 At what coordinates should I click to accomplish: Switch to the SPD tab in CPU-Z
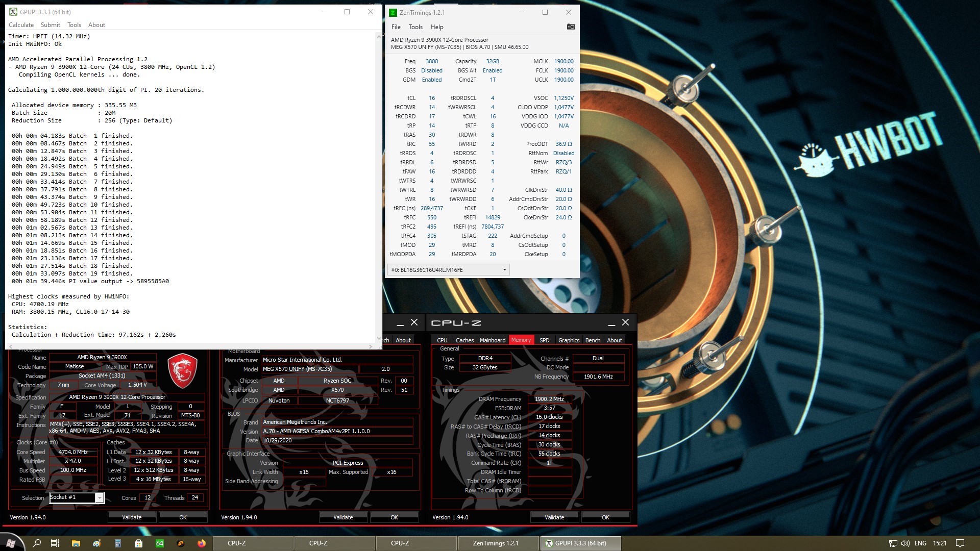click(545, 340)
